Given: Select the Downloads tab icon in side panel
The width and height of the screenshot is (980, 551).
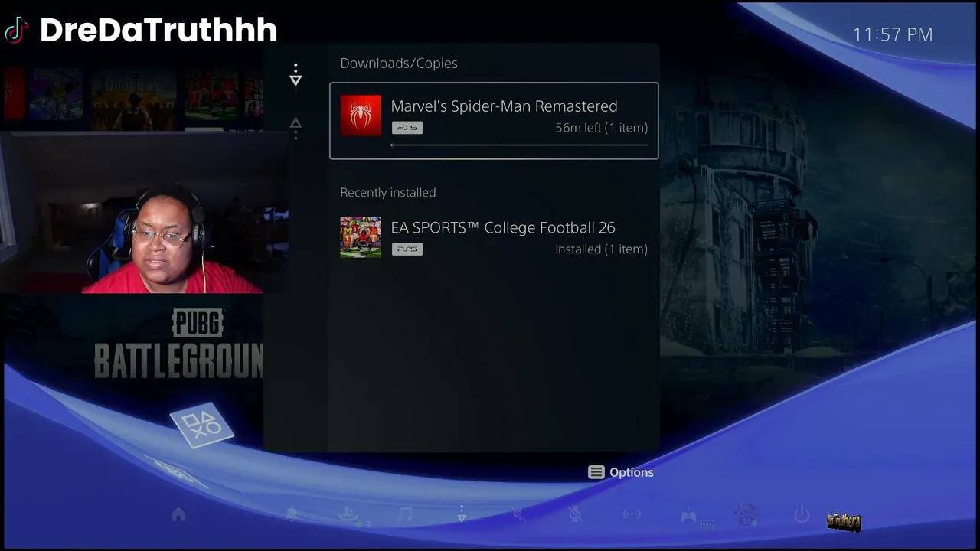Looking at the screenshot, I should [x=296, y=75].
